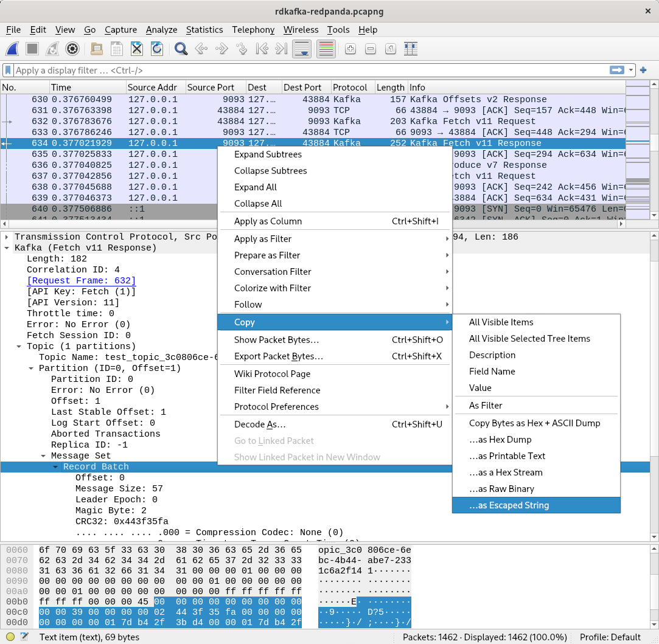Open capture options using the gear icon
The width and height of the screenshot is (659, 644).
click(x=72, y=49)
